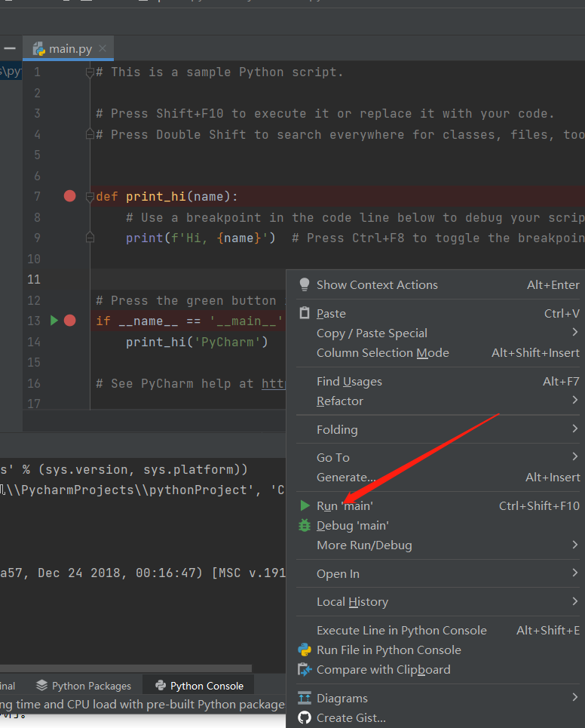Open the PyCharm help link on line 16

click(x=273, y=383)
